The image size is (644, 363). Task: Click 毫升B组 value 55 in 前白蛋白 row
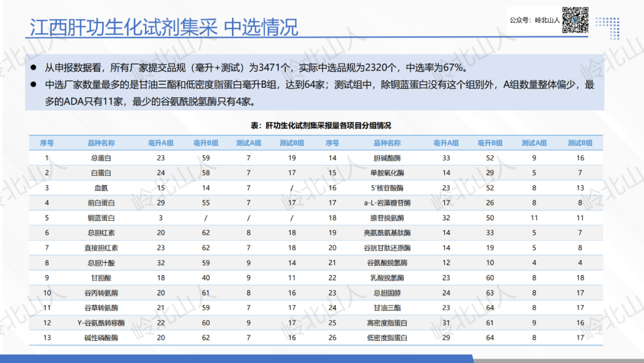tap(206, 202)
